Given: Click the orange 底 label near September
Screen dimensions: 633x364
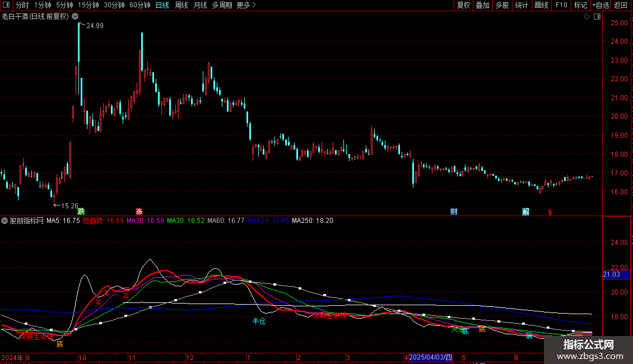Looking at the screenshot, I should (60, 344).
